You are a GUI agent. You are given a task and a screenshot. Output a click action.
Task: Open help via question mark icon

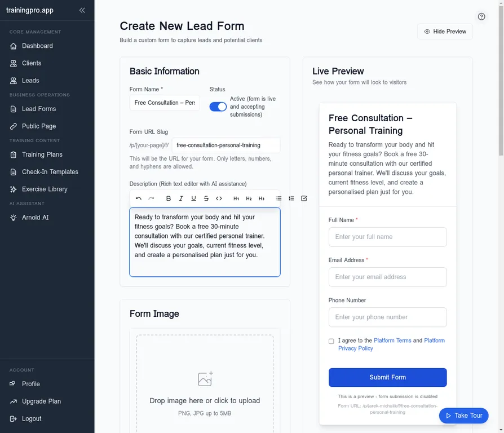tap(481, 17)
